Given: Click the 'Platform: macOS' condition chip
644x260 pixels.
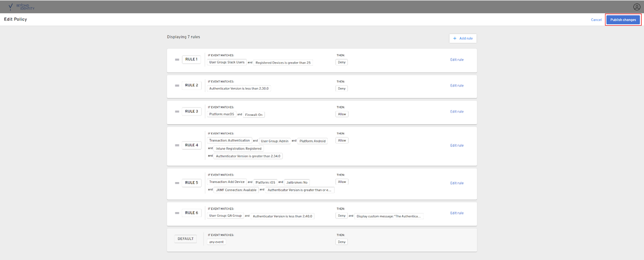Looking at the screenshot, I should pos(221,114).
